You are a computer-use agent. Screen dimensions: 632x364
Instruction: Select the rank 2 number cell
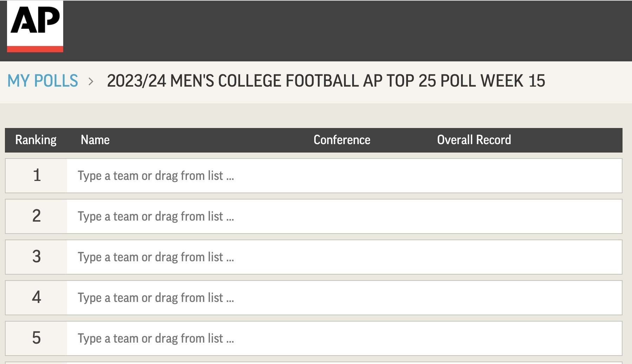click(x=37, y=216)
